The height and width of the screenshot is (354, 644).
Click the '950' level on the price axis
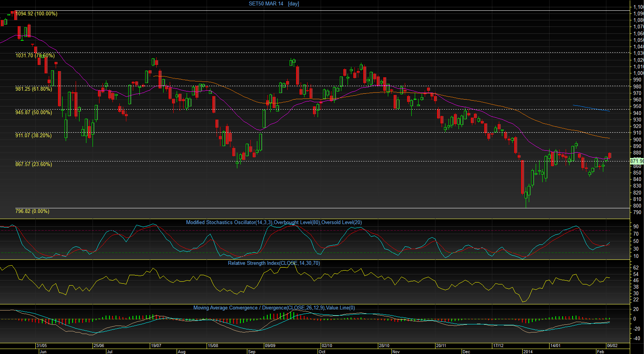coord(637,106)
